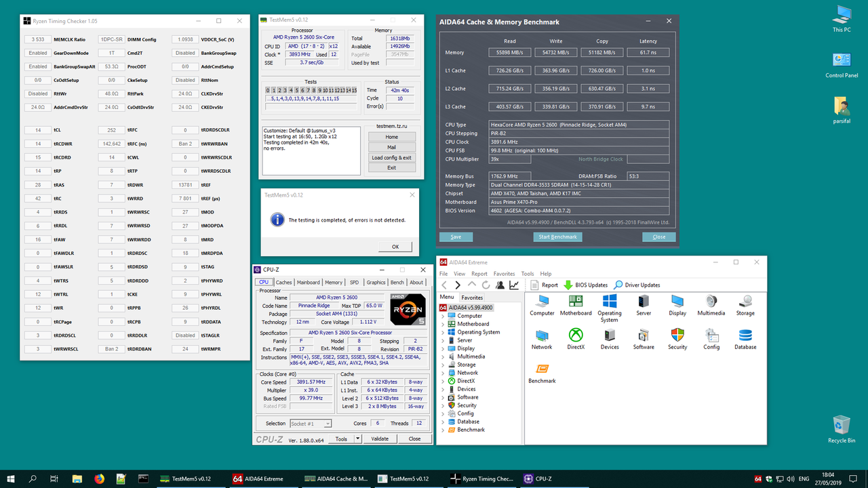Click Driver Updates in AIDA64 toolbar
This screenshot has width=868, height=488.
[637, 285]
